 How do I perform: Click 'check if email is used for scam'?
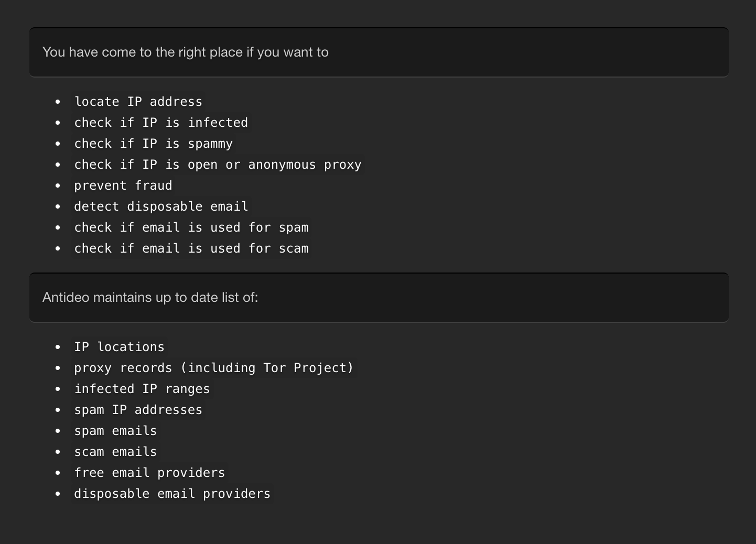(x=191, y=248)
